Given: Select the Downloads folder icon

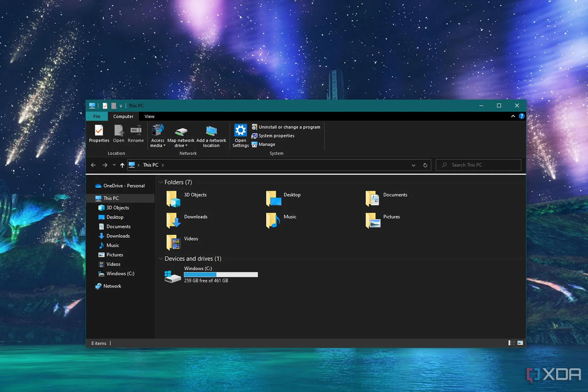Looking at the screenshot, I should tap(173, 221).
